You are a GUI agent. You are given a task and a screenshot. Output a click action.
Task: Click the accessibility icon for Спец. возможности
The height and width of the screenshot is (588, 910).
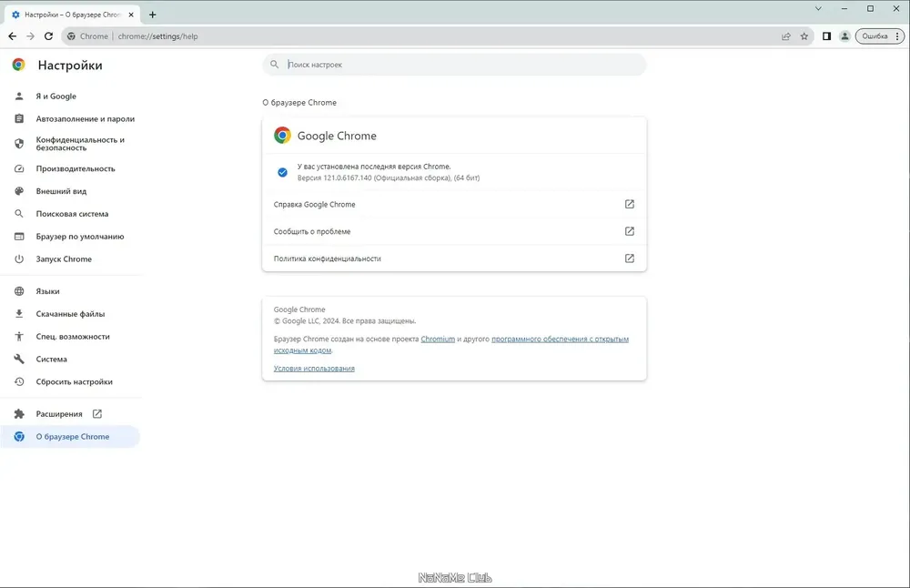click(19, 337)
